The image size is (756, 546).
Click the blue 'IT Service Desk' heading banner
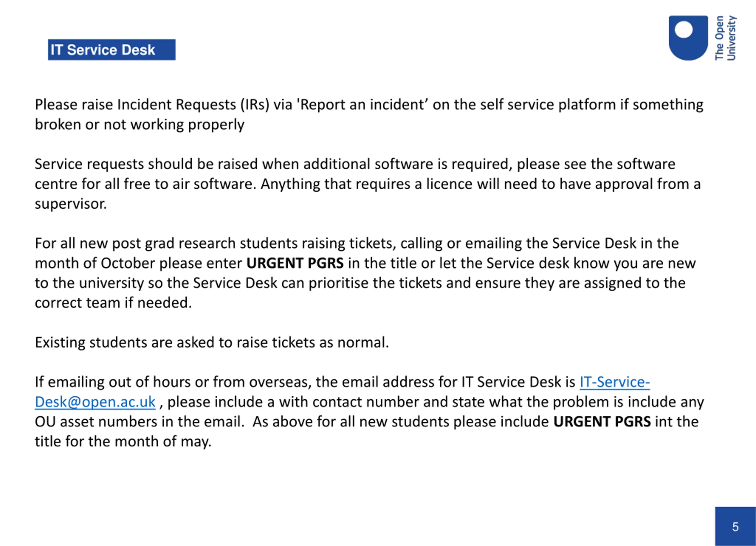pos(112,50)
